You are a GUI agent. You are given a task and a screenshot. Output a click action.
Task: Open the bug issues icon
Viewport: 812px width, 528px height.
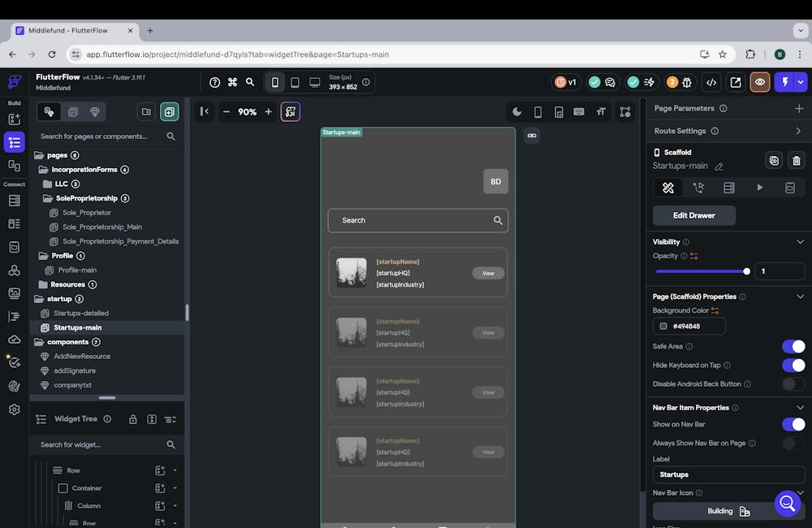coord(687,82)
